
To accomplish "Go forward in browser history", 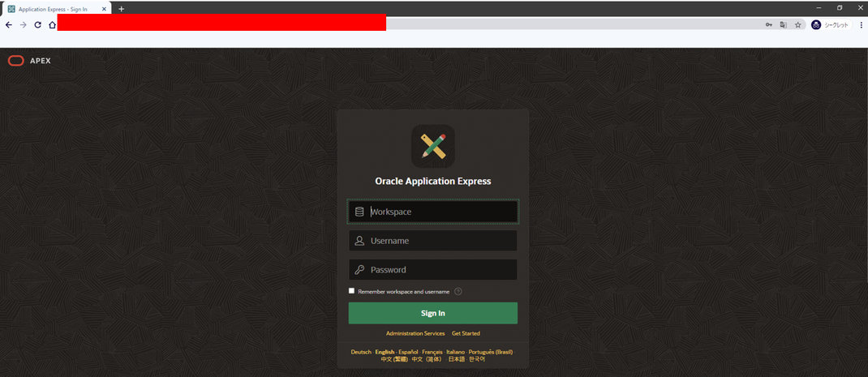I will click(23, 25).
